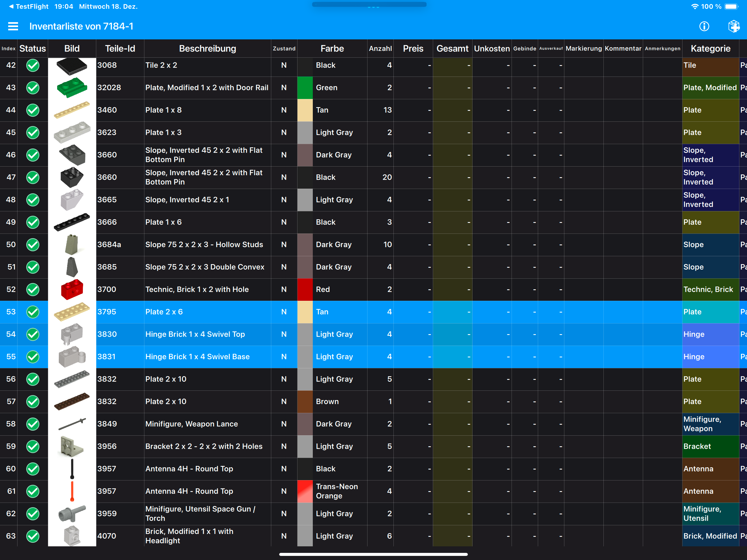Open the brown Plate 2 x 10 image

(x=72, y=402)
